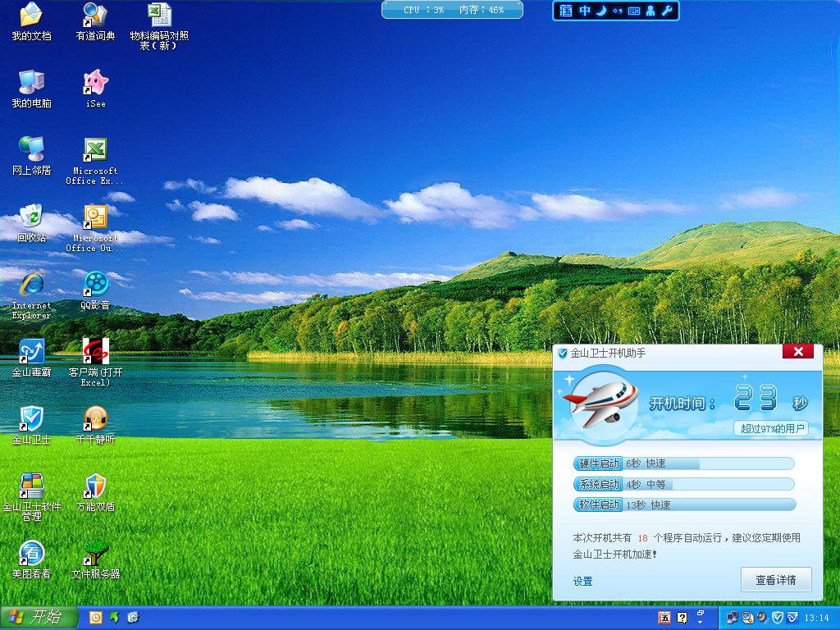Open QQ影音 media player icon

96,284
